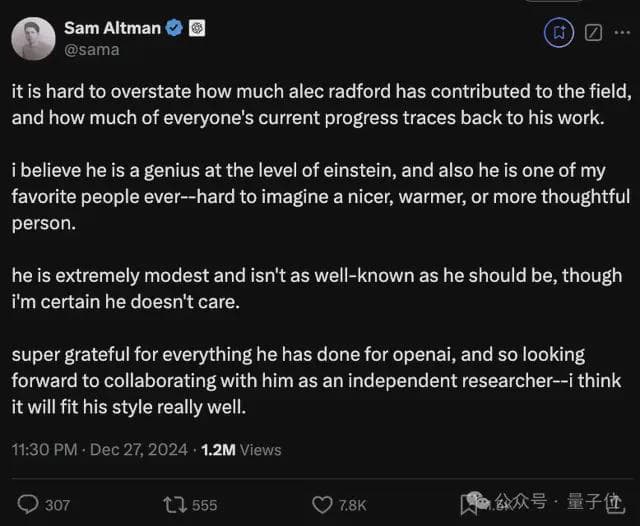The height and width of the screenshot is (526, 640).
Task: Click the slashed square Grok icon
Action: tap(593, 32)
